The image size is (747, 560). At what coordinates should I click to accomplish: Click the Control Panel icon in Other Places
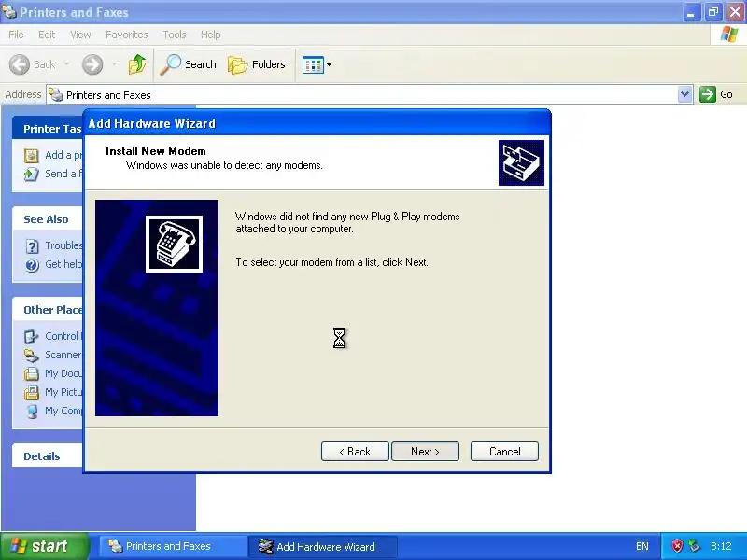pos(32,337)
